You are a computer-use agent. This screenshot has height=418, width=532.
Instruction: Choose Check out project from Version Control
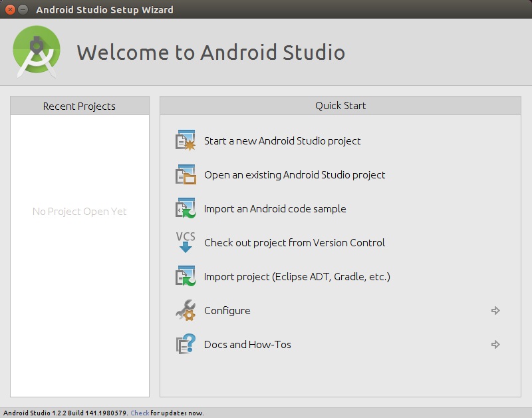pos(295,242)
